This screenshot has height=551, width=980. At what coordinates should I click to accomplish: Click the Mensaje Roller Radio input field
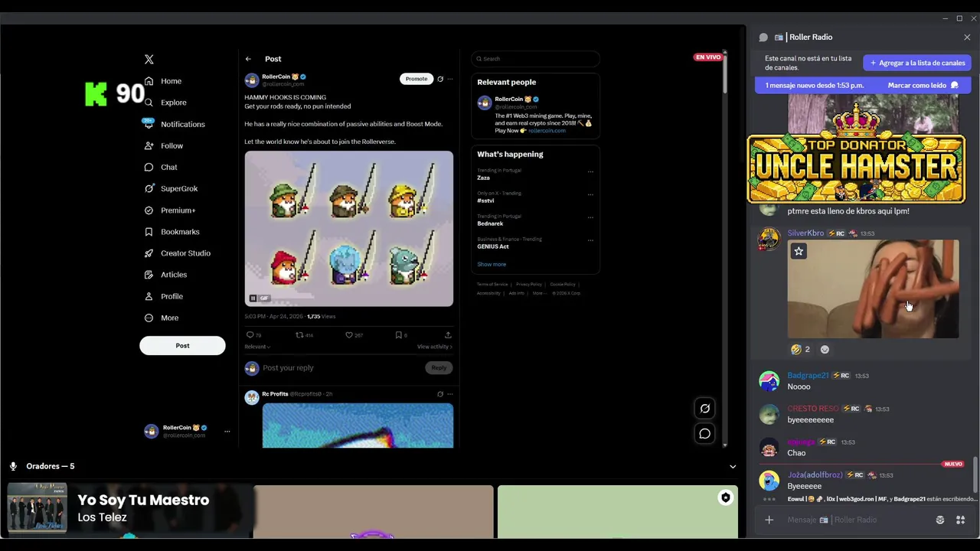(857, 520)
